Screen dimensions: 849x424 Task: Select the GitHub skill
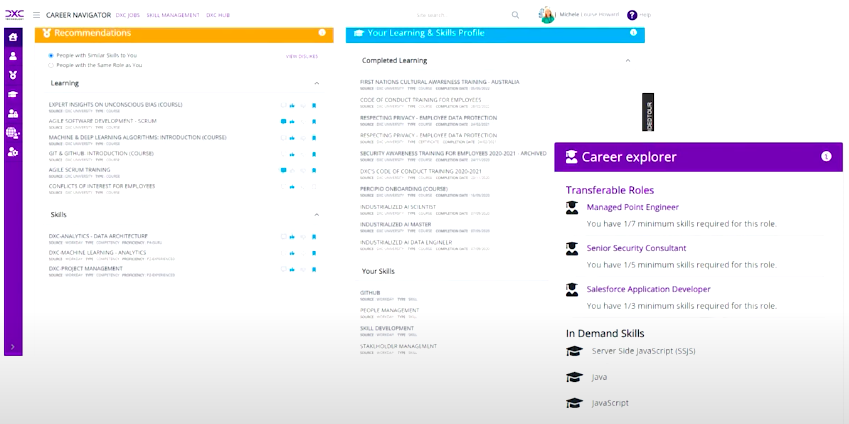pos(370,293)
